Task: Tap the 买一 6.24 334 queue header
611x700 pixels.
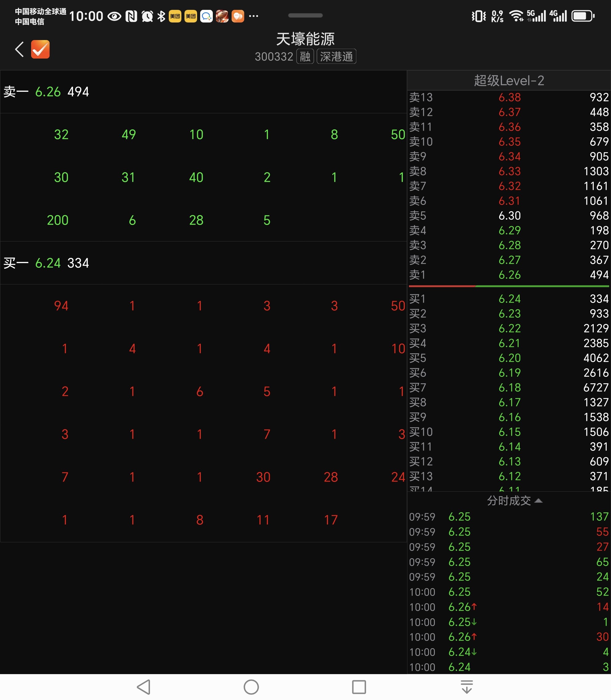Action: [x=47, y=263]
